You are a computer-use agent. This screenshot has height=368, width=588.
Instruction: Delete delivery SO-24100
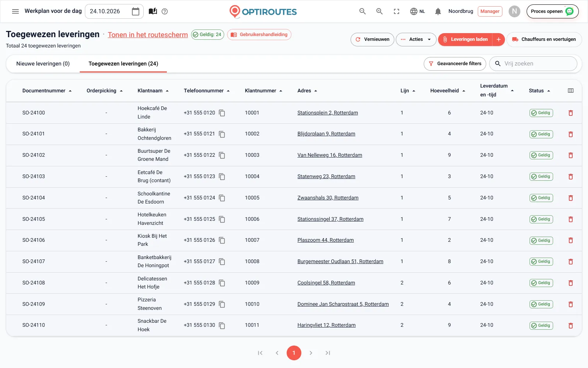(x=571, y=113)
